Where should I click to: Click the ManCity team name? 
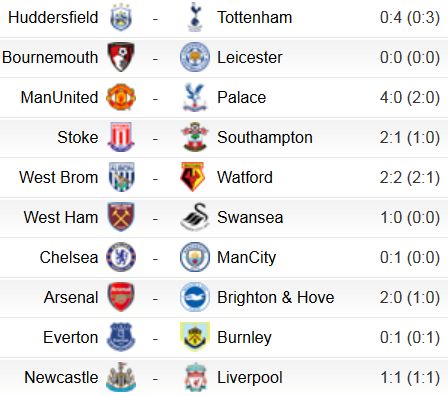click(x=247, y=258)
